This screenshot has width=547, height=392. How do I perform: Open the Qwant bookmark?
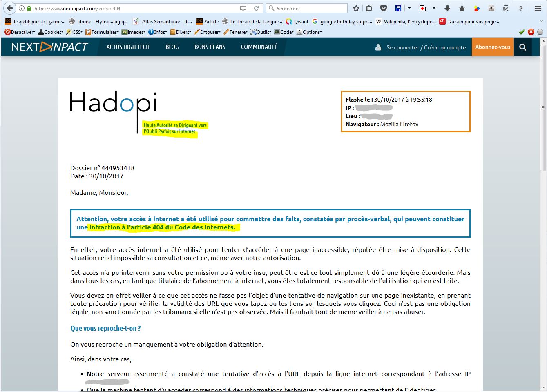pos(297,22)
